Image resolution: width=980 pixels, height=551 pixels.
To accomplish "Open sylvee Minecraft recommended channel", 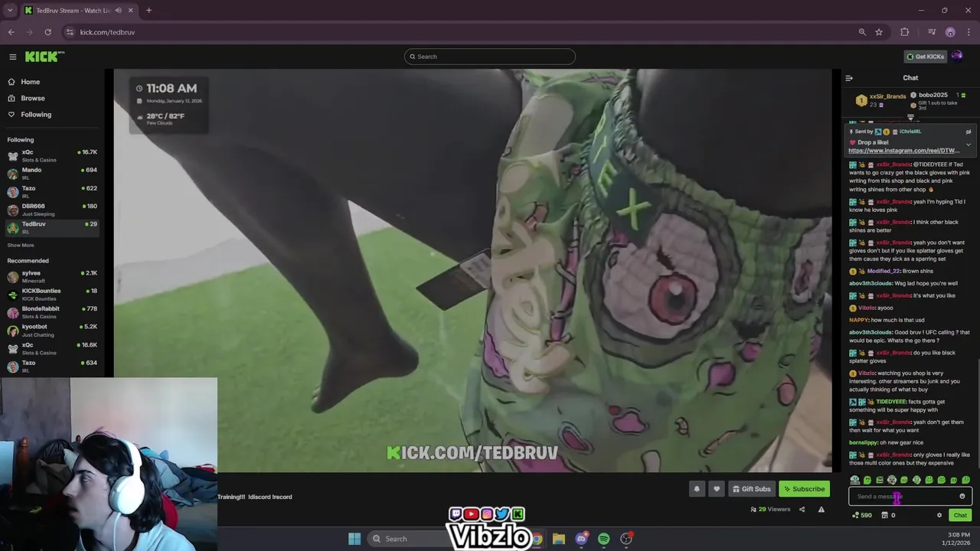I will (x=52, y=276).
